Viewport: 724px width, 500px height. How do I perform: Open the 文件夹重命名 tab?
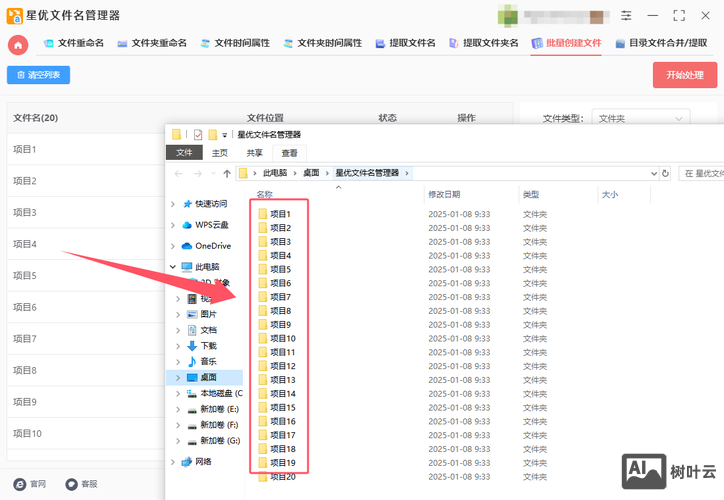[152, 43]
